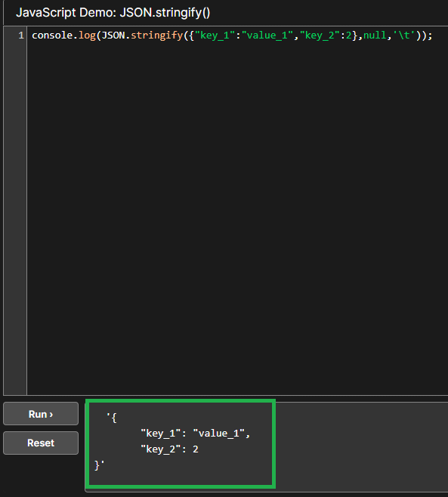Click the "key_1": "value_1" output line

click(x=196, y=433)
